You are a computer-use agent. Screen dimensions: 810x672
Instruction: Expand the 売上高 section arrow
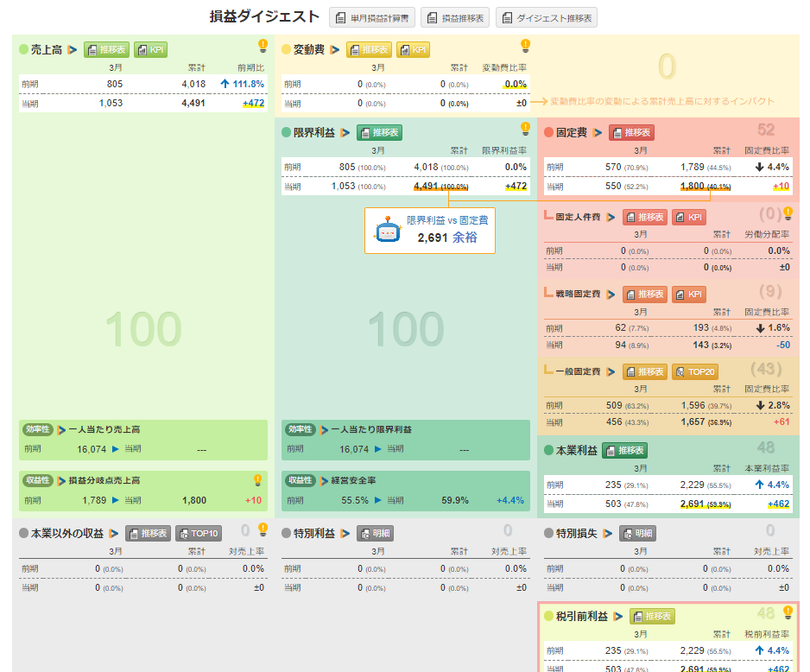point(73,50)
